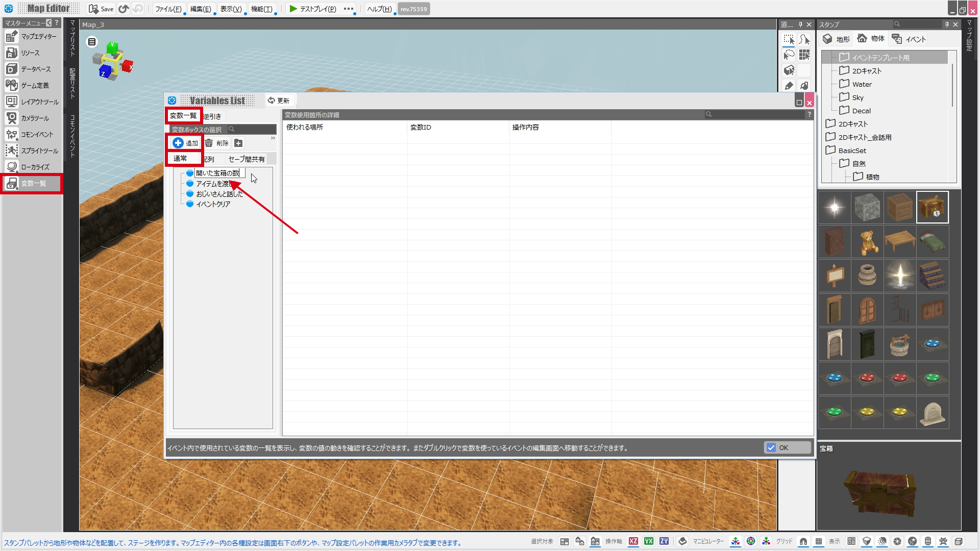The height and width of the screenshot is (551, 980).
Task: Click the add folder icon beside 削除
Action: 238,143
